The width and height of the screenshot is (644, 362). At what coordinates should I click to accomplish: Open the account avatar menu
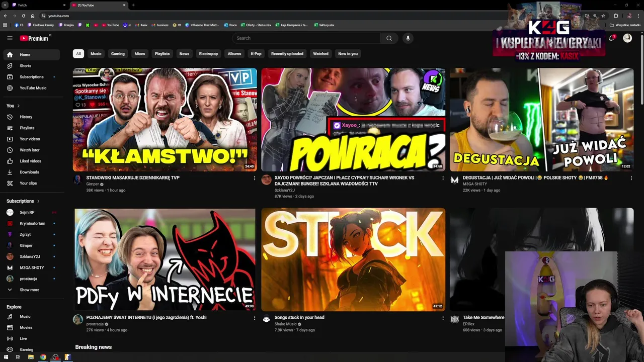(x=627, y=38)
